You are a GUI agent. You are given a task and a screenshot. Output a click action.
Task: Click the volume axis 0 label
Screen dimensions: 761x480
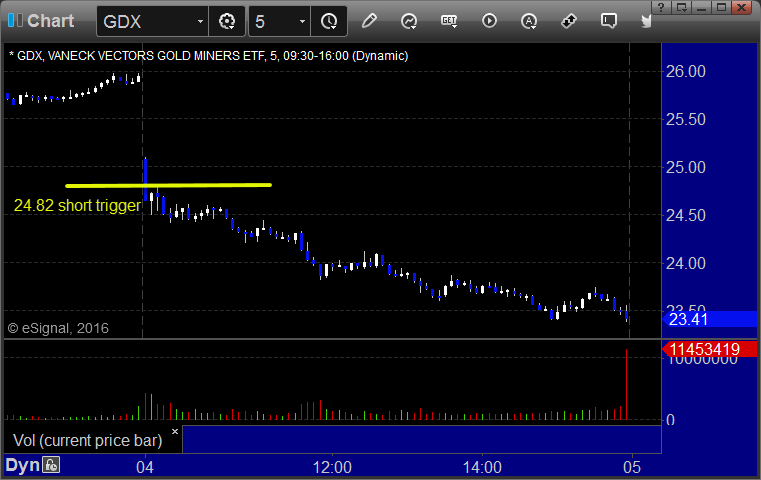[x=670, y=420]
